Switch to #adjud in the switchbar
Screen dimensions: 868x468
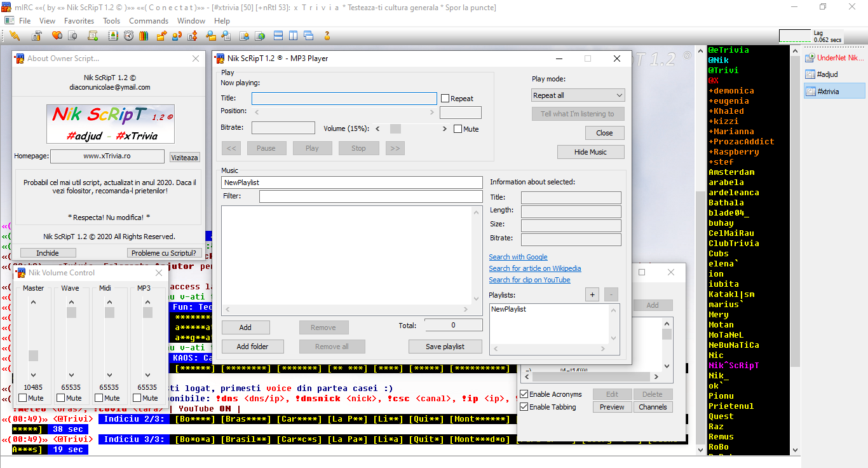(834, 74)
